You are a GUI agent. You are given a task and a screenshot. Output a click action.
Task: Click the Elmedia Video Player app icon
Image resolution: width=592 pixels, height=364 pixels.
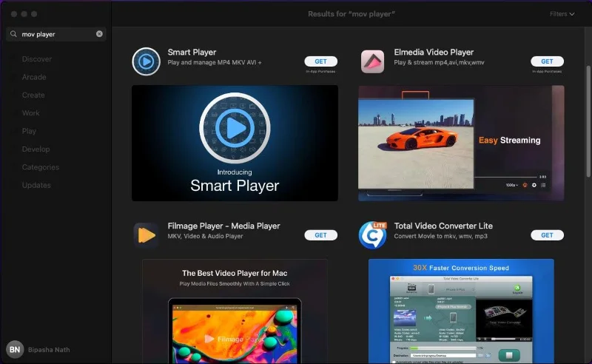(372, 61)
